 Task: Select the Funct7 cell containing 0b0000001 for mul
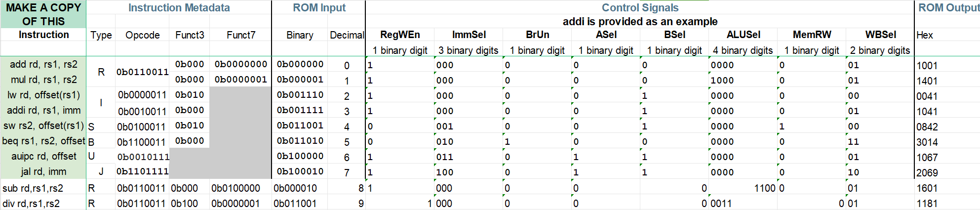(x=240, y=80)
